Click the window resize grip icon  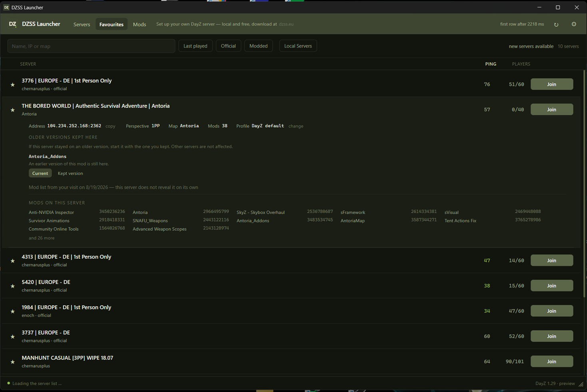(x=581, y=384)
